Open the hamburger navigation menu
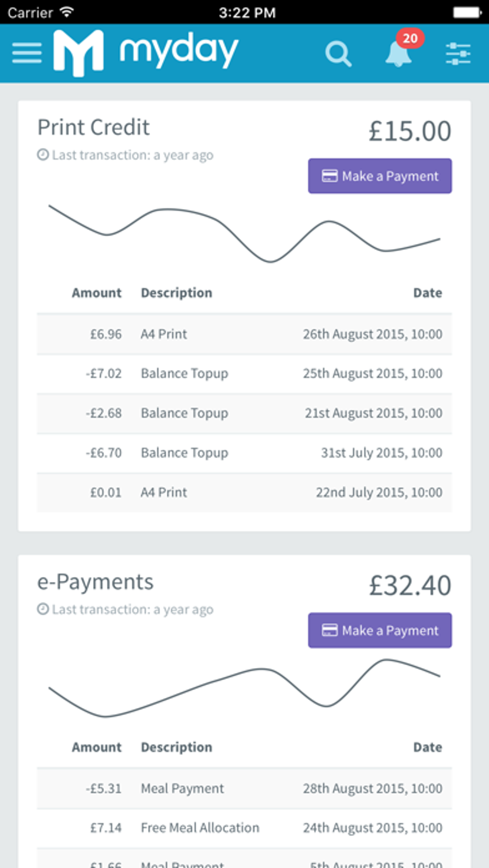Image resolution: width=489 pixels, height=868 pixels. click(27, 53)
